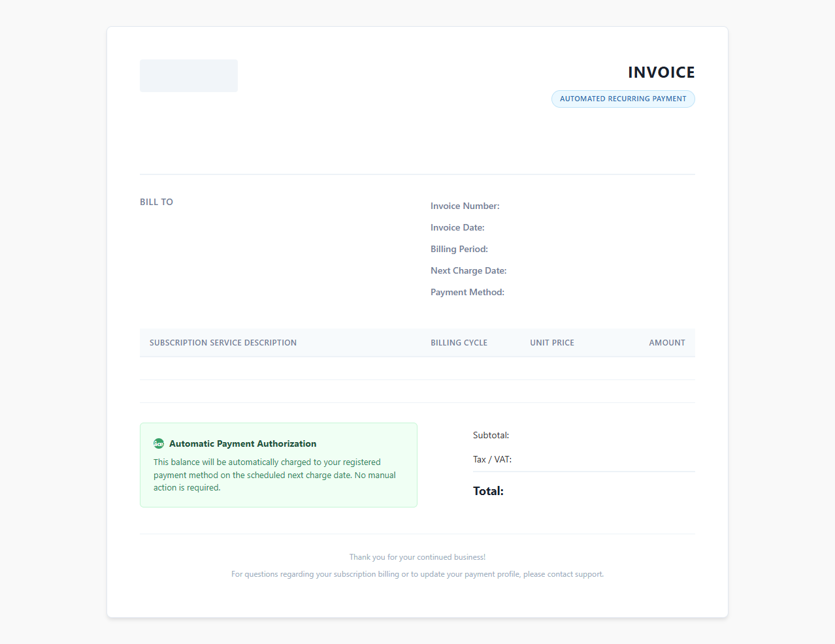The width and height of the screenshot is (835, 644).
Task: Click the Amount column header
Action: (667, 343)
